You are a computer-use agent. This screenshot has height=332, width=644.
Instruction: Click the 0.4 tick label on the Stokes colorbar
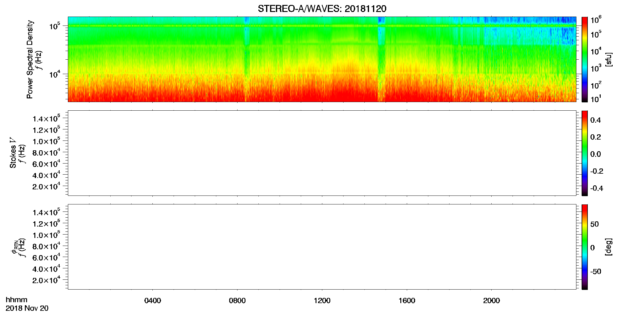click(595, 120)
